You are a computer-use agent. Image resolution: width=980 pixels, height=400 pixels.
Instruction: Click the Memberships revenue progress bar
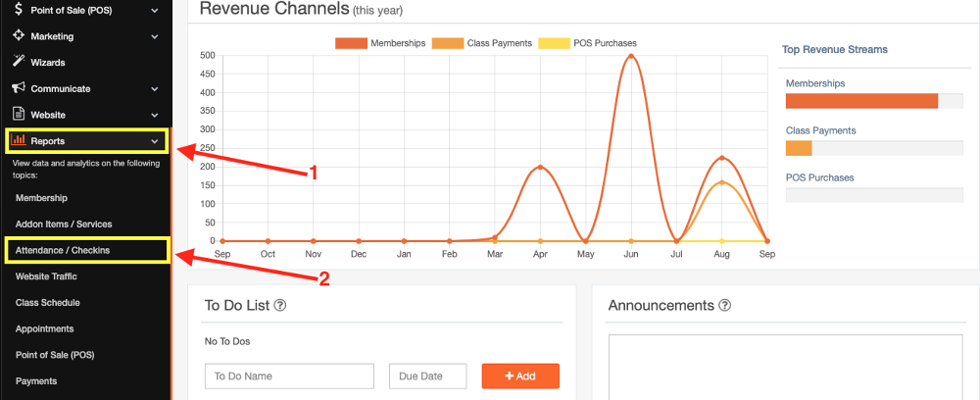(861, 101)
